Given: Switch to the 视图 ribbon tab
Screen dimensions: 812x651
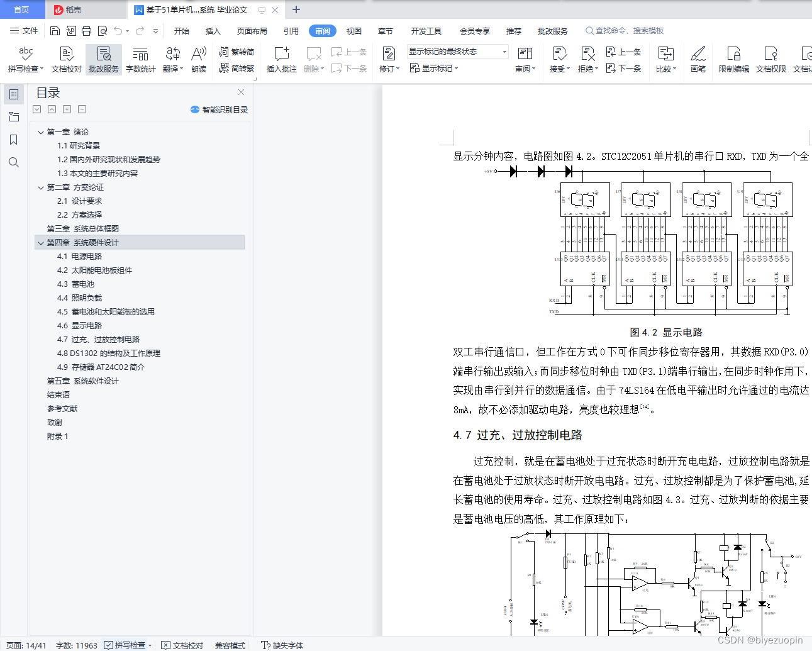Looking at the screenshot, I should 353,30.
